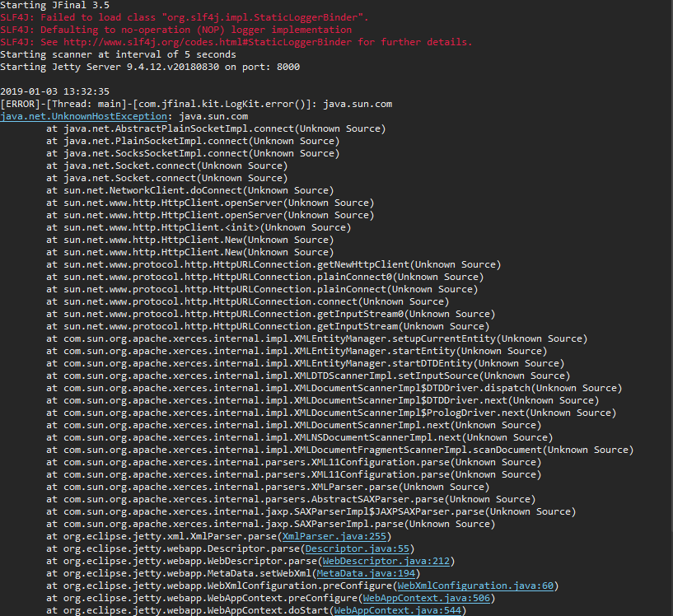Open the java.net.UnknownHostException link
The height and width of the screenshot is (616, 673).
pyautogui.click(x=84, y=117)
